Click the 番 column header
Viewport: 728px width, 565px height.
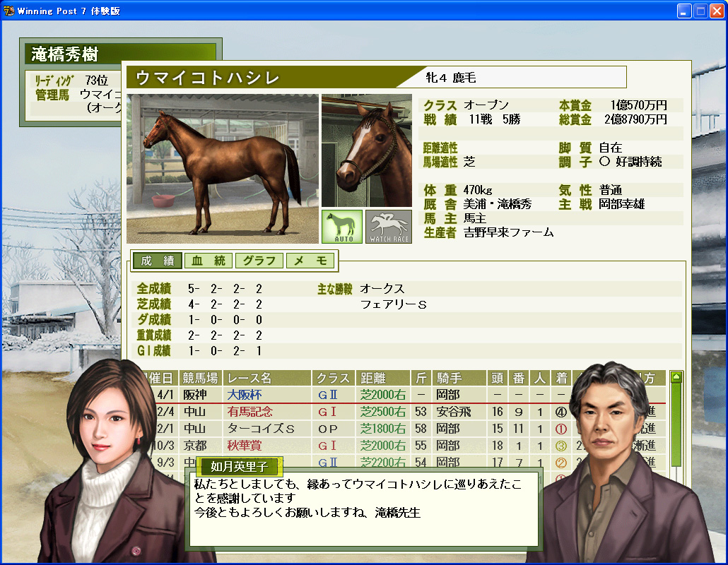pyautogui.click(x=519, y=378)
